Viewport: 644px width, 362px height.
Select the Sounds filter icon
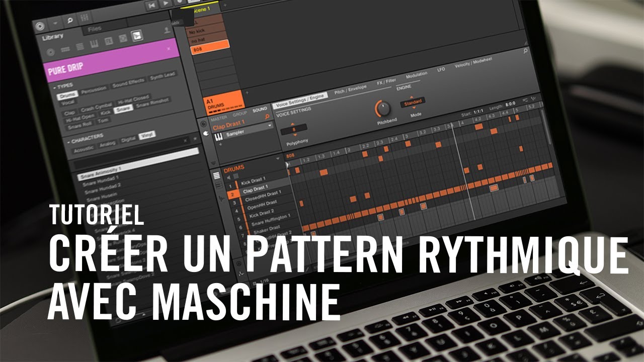[79, 47]
